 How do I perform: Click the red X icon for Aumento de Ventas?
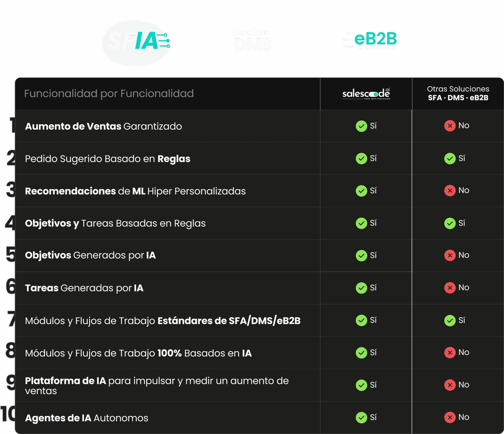point(450,126)
